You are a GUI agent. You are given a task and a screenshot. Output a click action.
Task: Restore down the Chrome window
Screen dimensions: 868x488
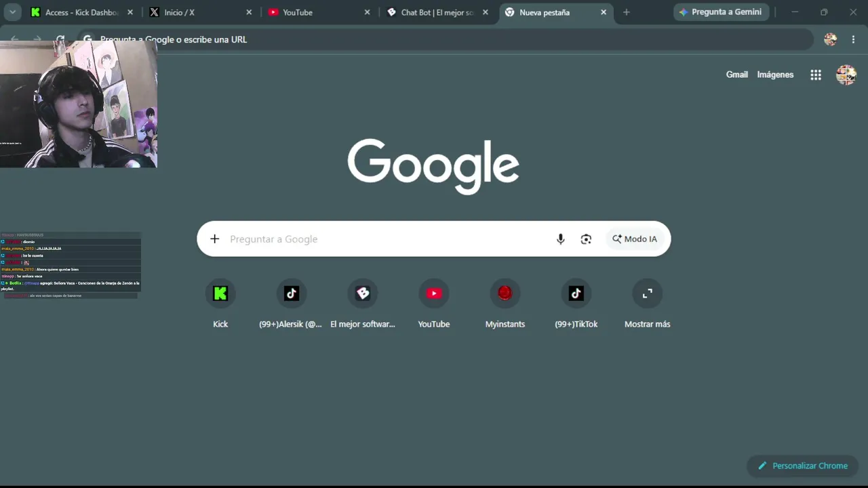coord(824,12)
